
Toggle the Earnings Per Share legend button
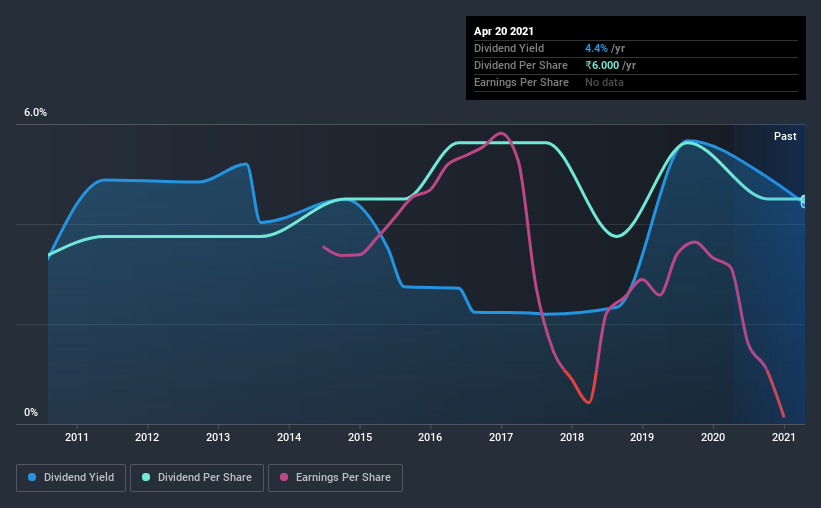click(x=335, y=478)
